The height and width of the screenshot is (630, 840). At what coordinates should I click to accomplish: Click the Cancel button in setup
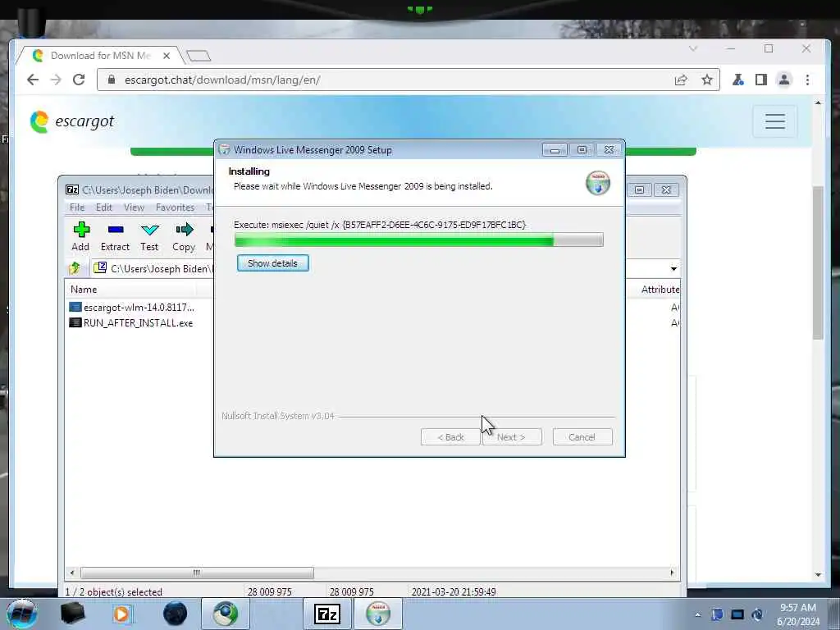pos(582,437)
